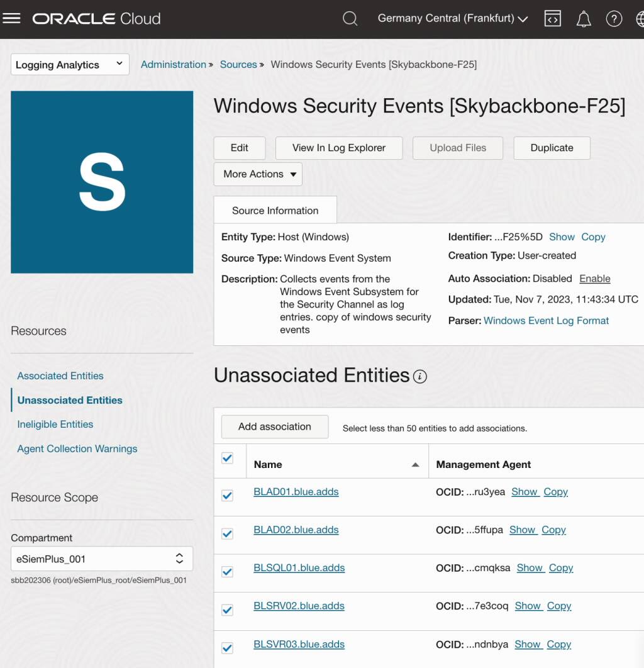Navigate to Sources via the breadcrumb
The width and height of the screenshot is (644, 668).
click(x=238, y=64)
